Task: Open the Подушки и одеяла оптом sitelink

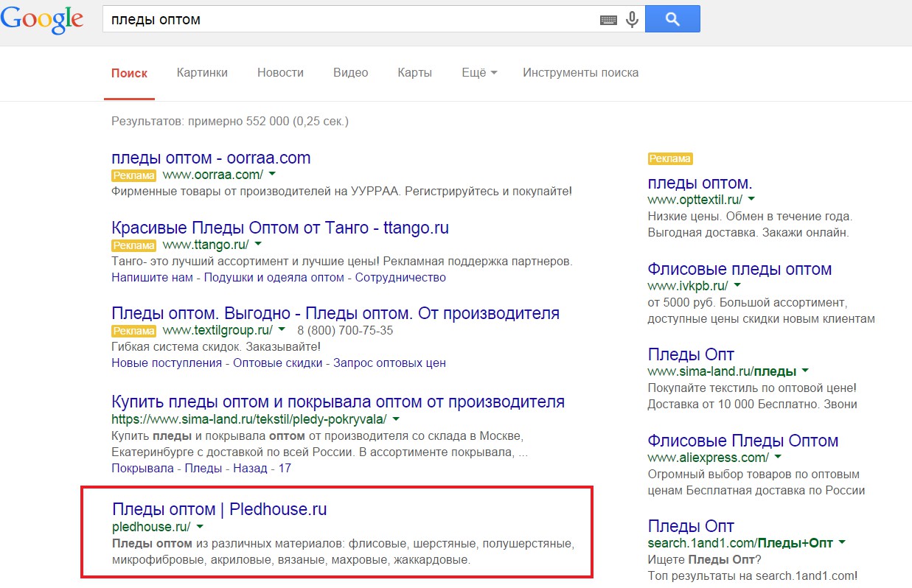Action: (274, 278)
